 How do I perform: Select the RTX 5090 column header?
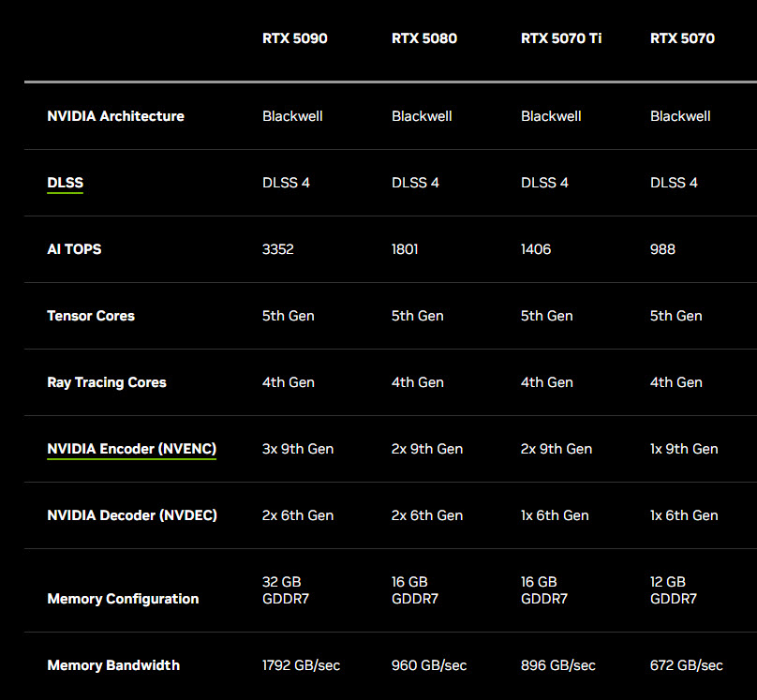pos(294,38)
